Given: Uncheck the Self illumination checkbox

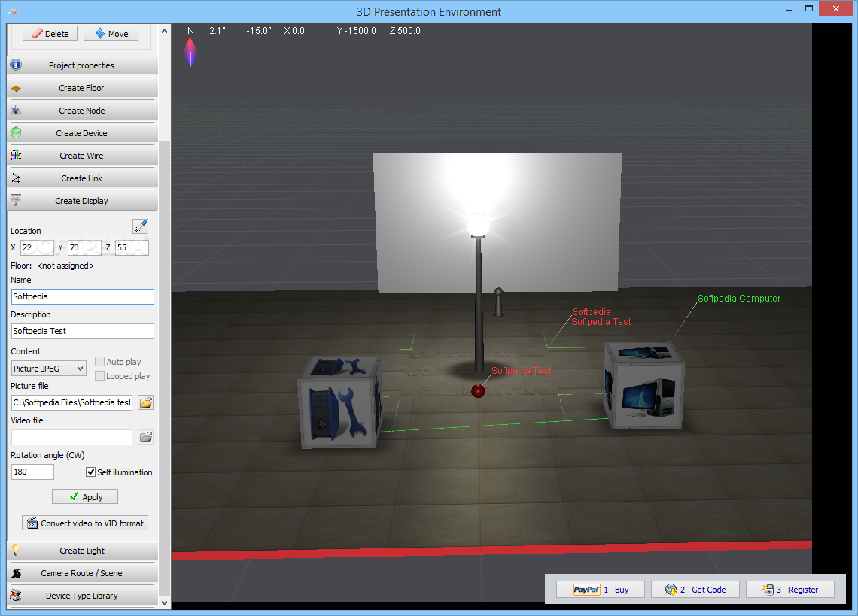Looking at the screenshot, I should click(x=91, y=472).
